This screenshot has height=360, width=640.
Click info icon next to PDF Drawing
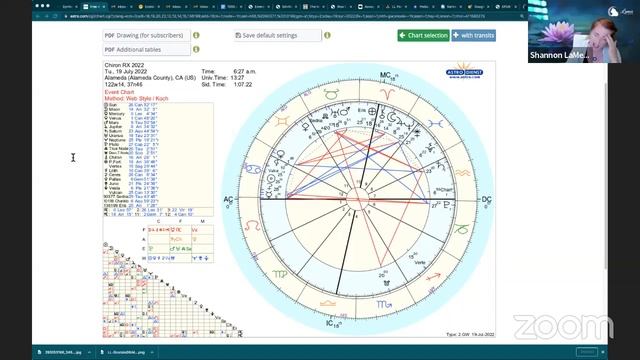click(196, 35)
